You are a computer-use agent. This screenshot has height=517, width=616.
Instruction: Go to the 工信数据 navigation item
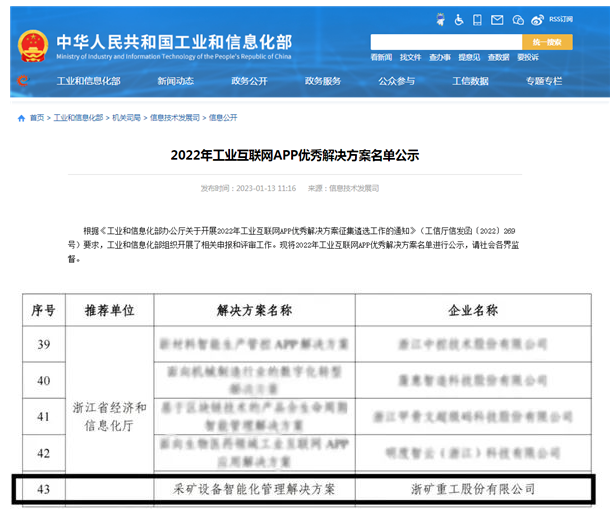(470, 81)
